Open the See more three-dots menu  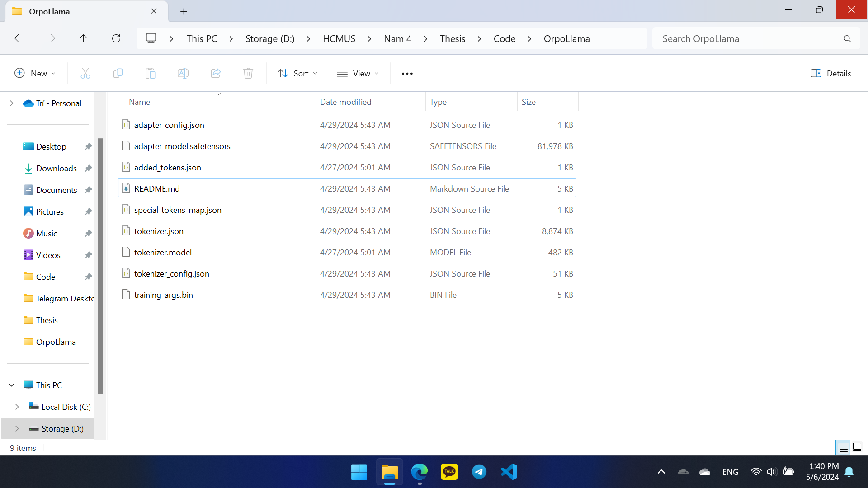[407, 73]
